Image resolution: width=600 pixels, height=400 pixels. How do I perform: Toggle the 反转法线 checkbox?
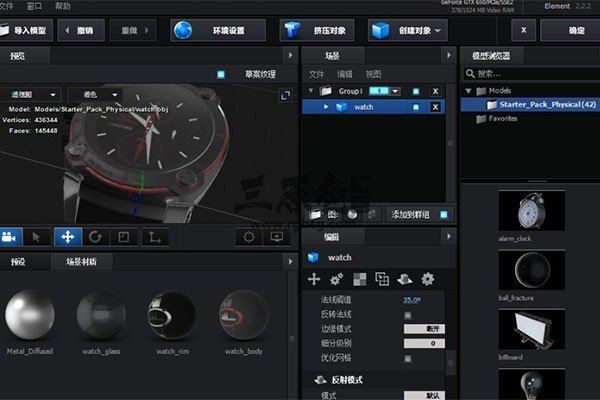click(x=407, y=314)
